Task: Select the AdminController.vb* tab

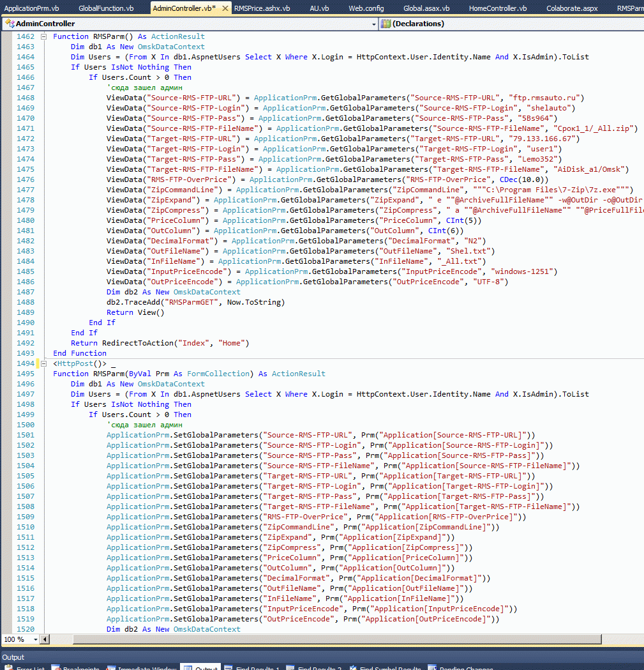Action: (x=184, y=8)
